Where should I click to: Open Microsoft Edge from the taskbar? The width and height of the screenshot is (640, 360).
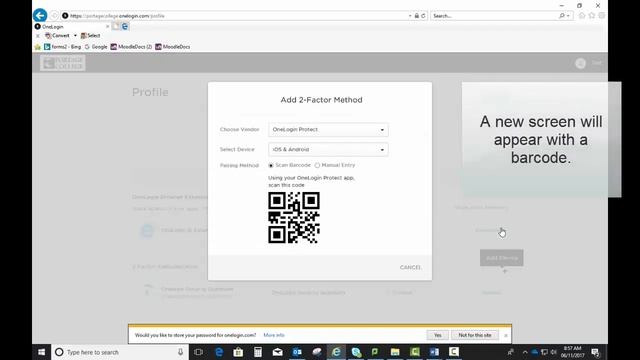tap(219, 352)
